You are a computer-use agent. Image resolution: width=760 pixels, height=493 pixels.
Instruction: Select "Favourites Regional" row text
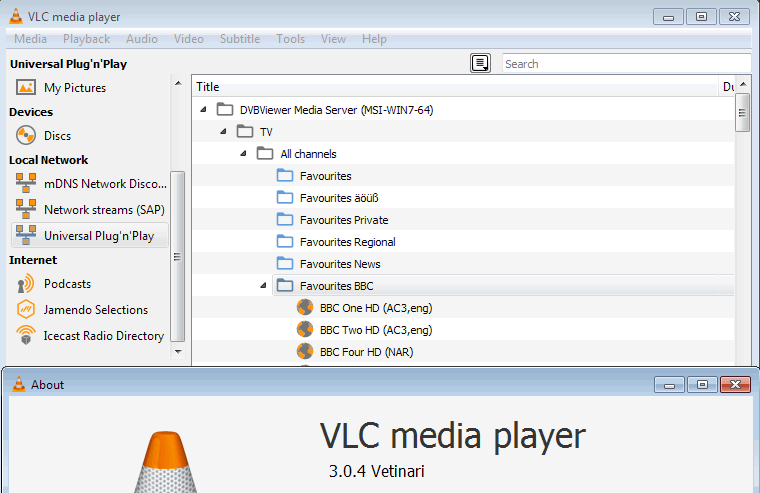[x=348, y=242]
